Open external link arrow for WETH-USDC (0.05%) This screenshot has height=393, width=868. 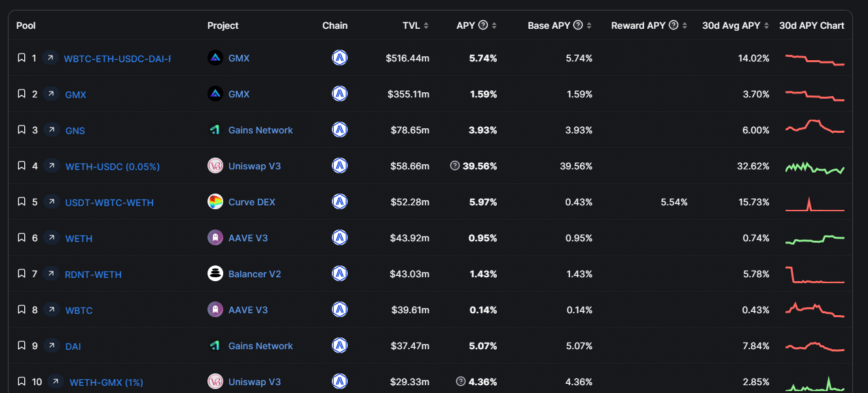50,166
